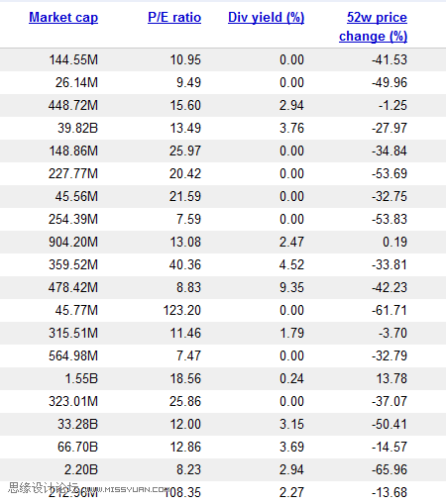This screenshot has width=446, height=504.
Task: Sort by the 52w price change header
Action: (x=374, y=27)
